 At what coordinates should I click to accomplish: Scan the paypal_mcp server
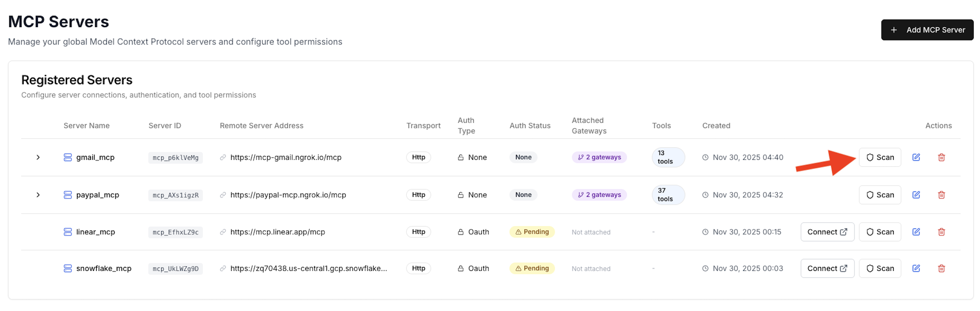(879, 195)
